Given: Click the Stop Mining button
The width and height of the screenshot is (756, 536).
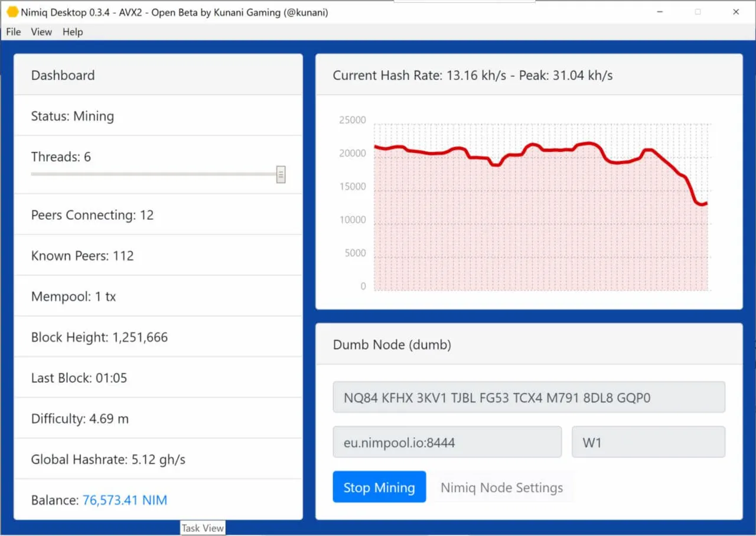Looking at the screenshot, I should pyautogui.click(x=379, y=487).
